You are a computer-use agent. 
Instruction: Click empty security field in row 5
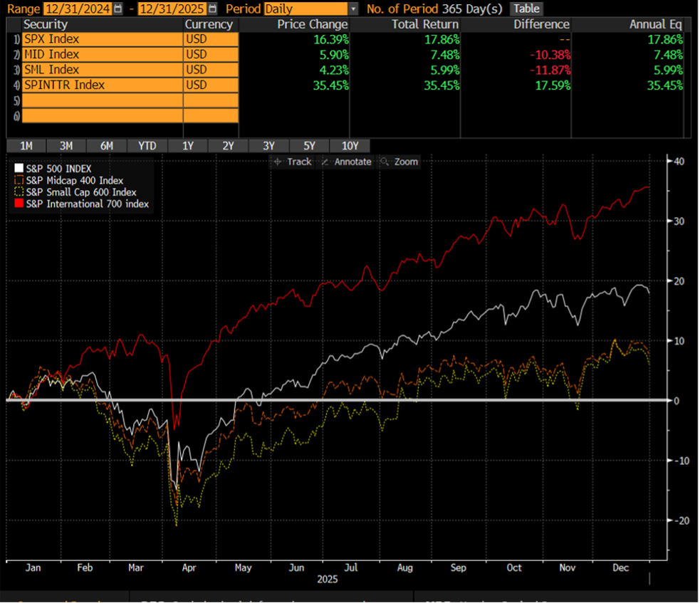[103, 100]
